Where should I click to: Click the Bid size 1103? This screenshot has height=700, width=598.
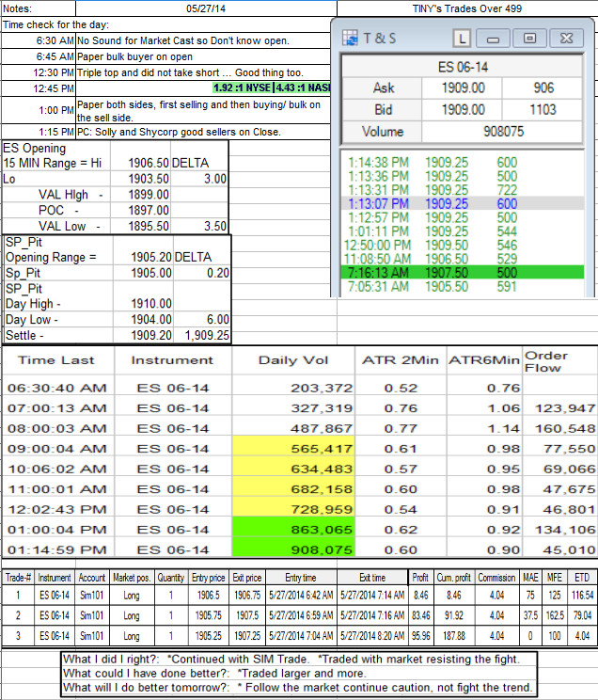click(x=543, y=110)
